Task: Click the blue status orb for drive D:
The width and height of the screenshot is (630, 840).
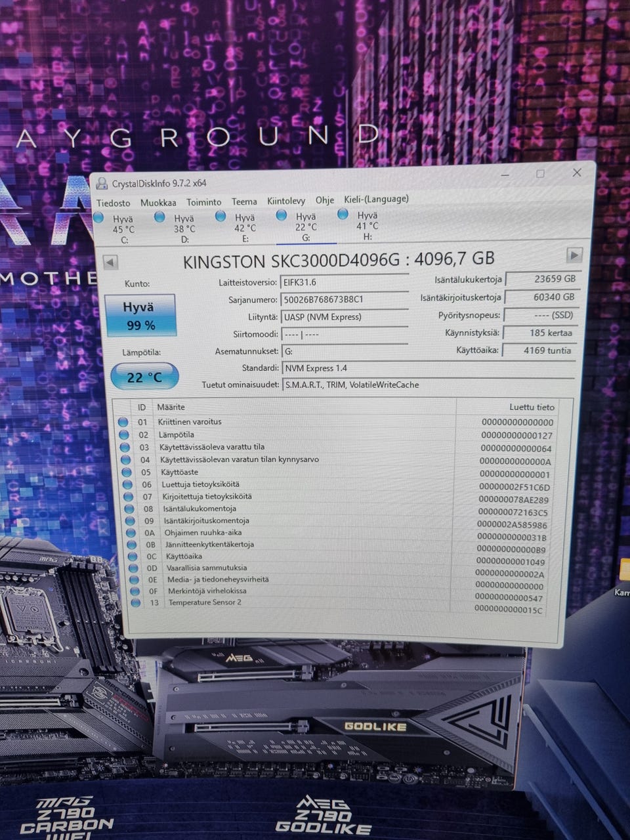Action: [x=159, y=217]
